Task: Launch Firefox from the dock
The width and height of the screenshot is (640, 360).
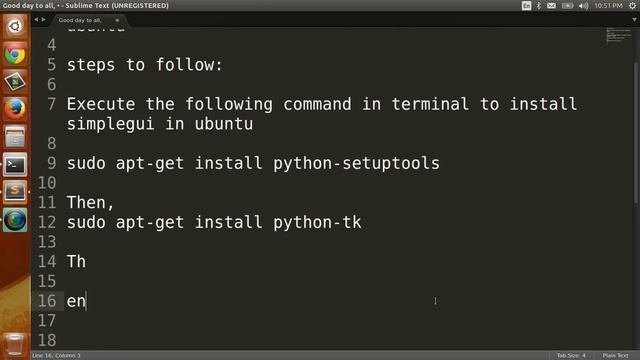Action: click(x=15, y=109)
